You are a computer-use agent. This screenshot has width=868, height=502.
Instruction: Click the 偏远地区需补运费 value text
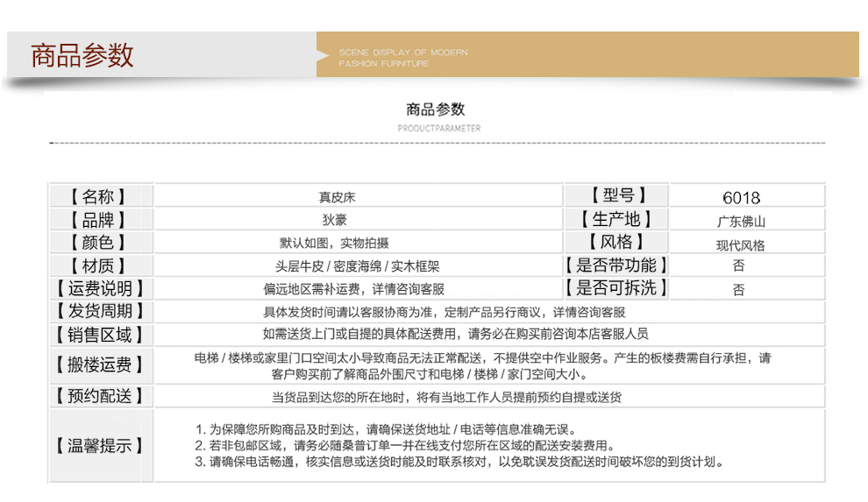coord(353,289)
